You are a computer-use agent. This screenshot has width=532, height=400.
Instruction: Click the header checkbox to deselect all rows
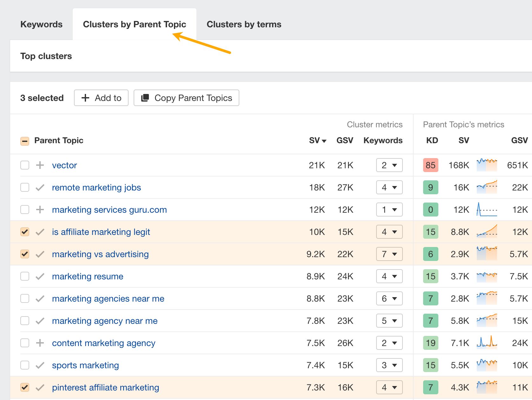[24, 141]
